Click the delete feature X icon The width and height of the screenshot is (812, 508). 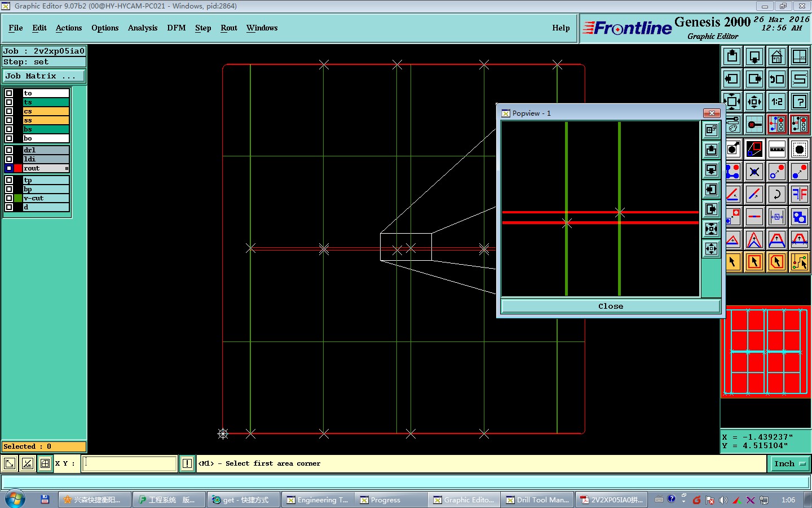[754, 172]
